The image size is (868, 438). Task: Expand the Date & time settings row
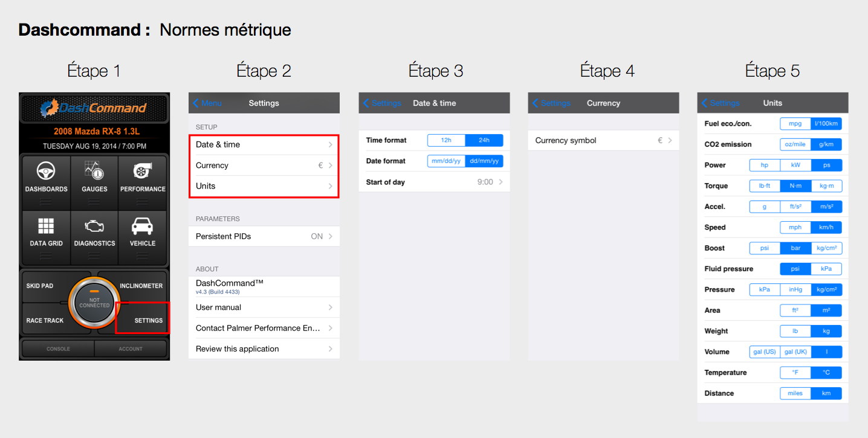pos(264,145)
